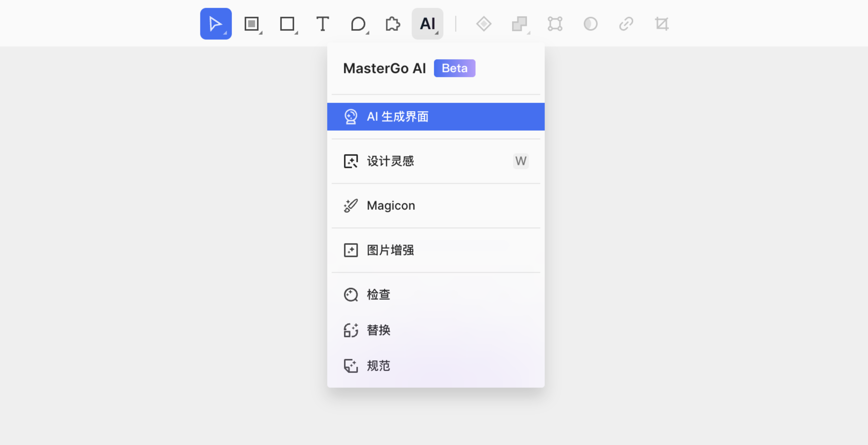Open Magicon from the AI menu
868x445 pixels.
click(436, 206)
